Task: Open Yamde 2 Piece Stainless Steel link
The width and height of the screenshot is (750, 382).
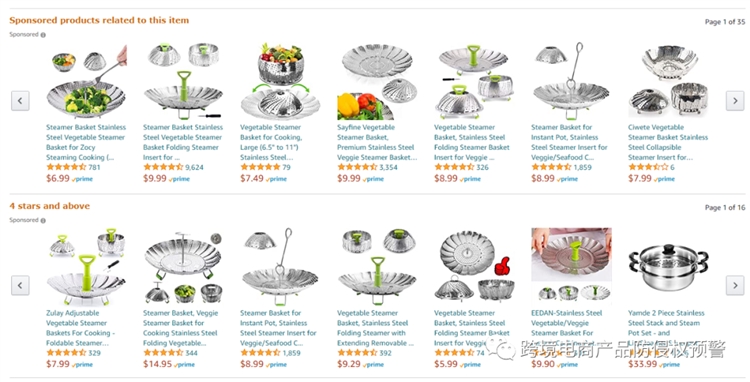Action: point(666,323)
